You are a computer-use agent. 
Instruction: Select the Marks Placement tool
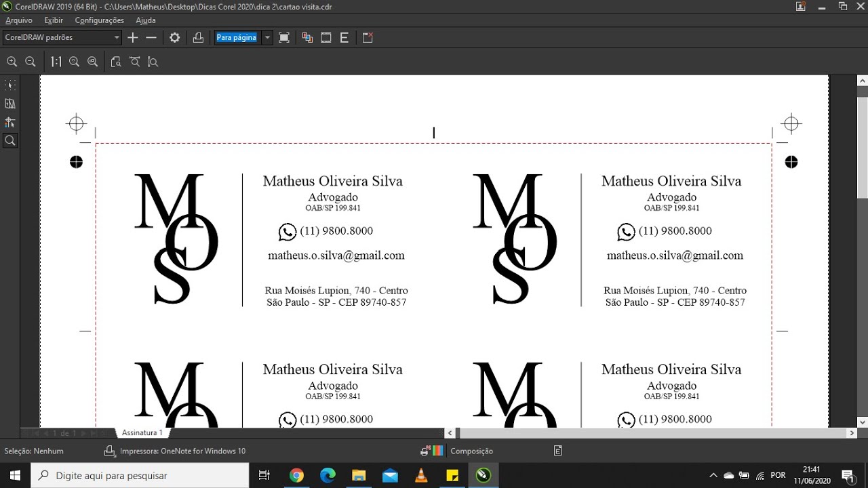pyautogui.click(x=10, y=123)
